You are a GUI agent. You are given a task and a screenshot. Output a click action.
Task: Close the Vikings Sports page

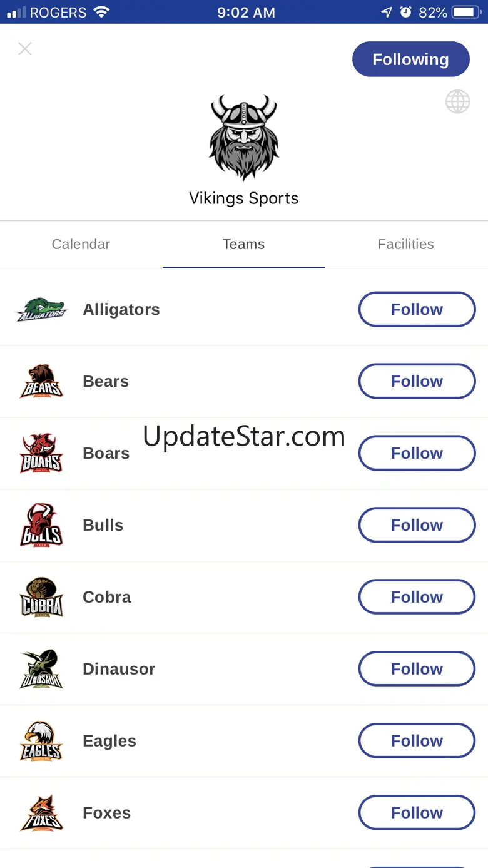24,49
